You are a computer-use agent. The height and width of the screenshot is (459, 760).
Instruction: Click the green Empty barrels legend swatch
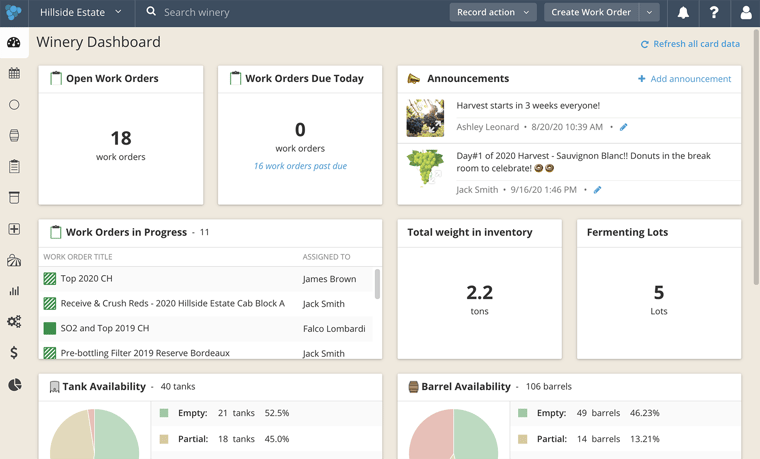click(x=522, y=413)
